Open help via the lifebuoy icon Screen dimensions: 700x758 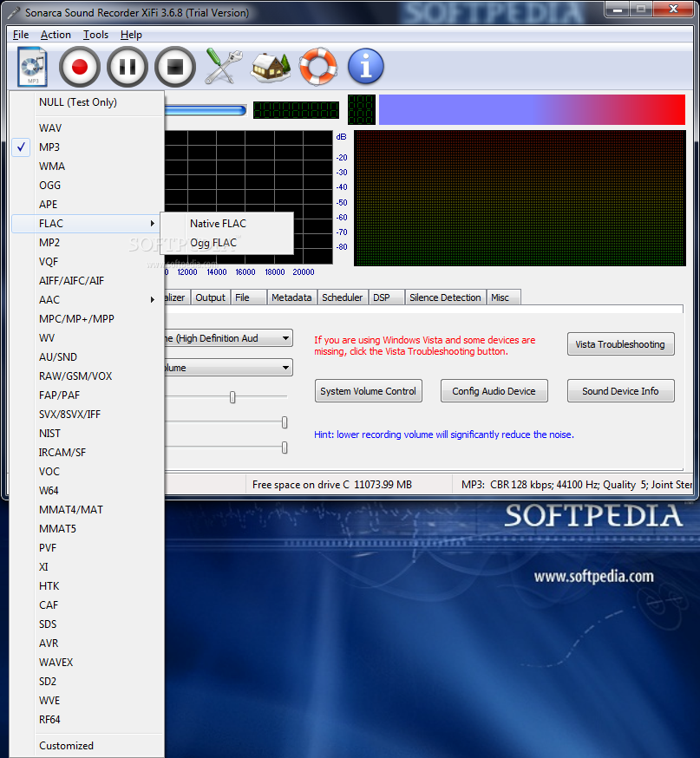click(x=318, y=66)
